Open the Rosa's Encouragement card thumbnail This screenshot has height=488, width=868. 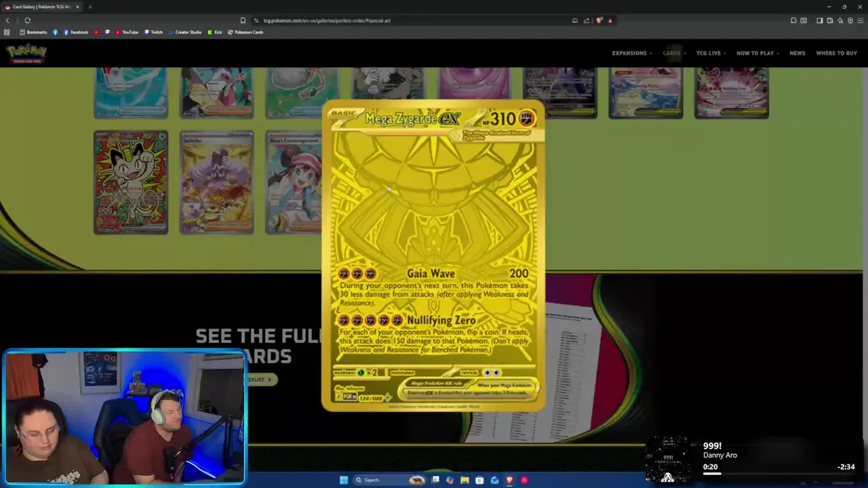tap(293, 183)
